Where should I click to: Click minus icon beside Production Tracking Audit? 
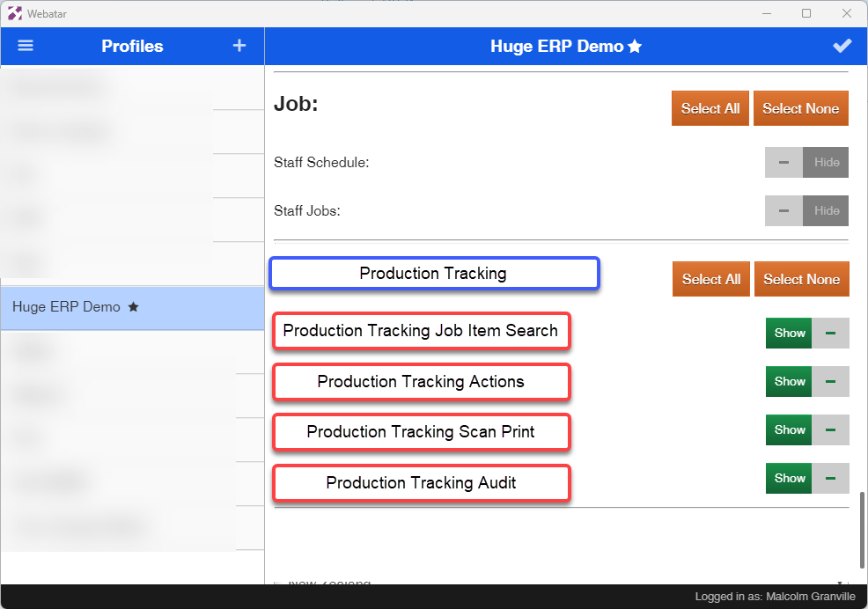[x=830, y=479]
